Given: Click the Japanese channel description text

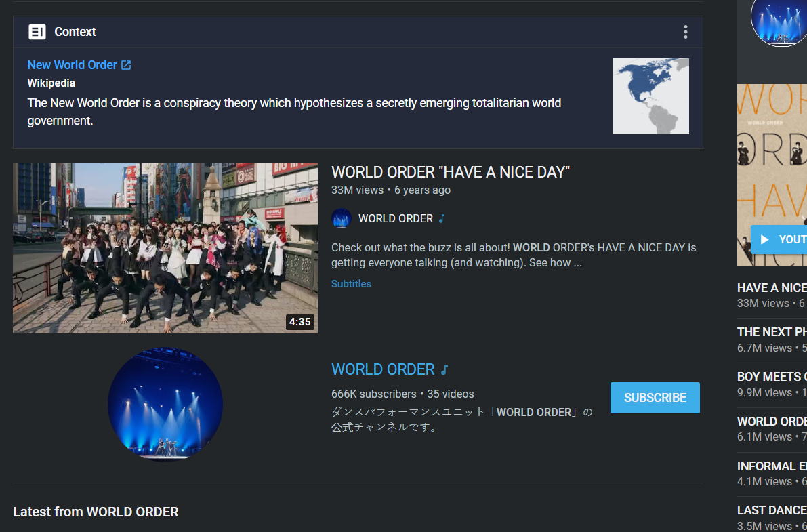Looking at the screenshot, I should tap(462, 420).
